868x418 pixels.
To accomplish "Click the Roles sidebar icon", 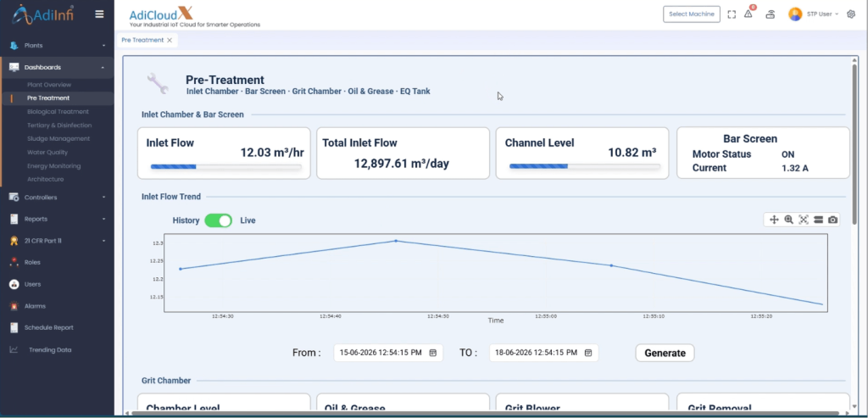I will tap(14, 263).
